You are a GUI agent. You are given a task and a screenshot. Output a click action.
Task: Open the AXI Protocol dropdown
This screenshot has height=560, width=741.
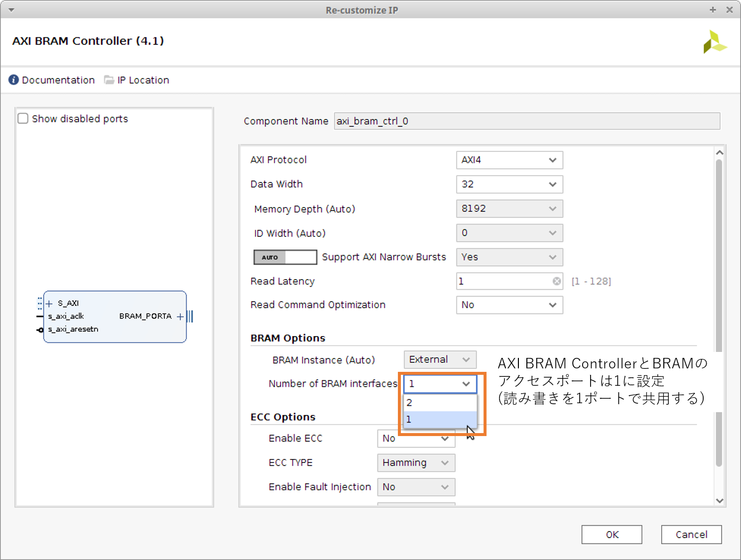point(509,160)
